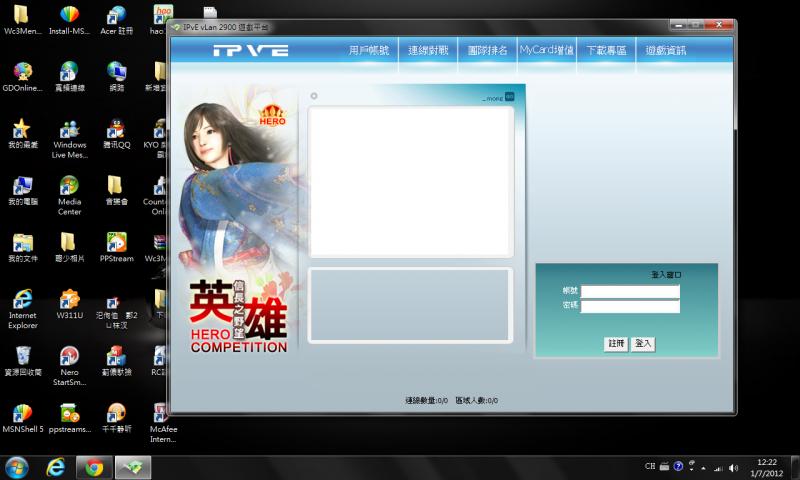Open the 遊戲資訊 tab
The height and width of the screenshot is (480, 800).
tap(666, 50)
